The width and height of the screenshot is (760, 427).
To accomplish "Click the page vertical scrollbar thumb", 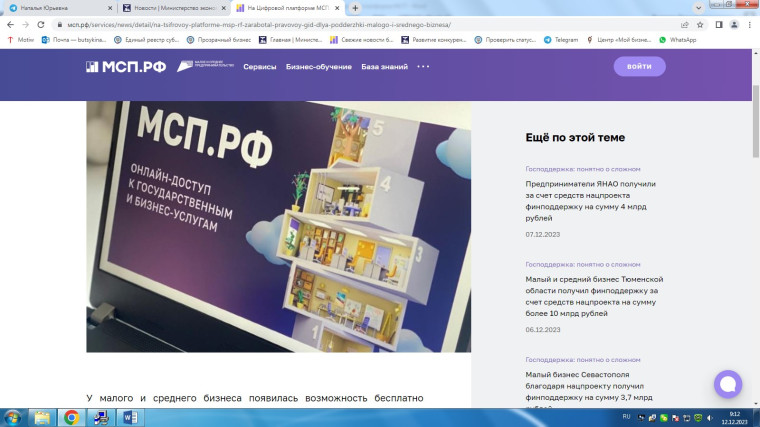I will [756, 121].
